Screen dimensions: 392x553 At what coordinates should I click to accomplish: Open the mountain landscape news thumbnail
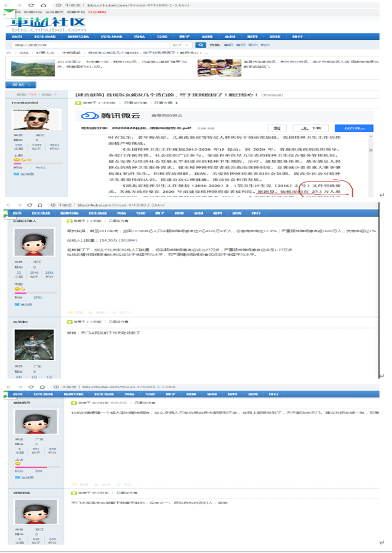tap(33, 68)
